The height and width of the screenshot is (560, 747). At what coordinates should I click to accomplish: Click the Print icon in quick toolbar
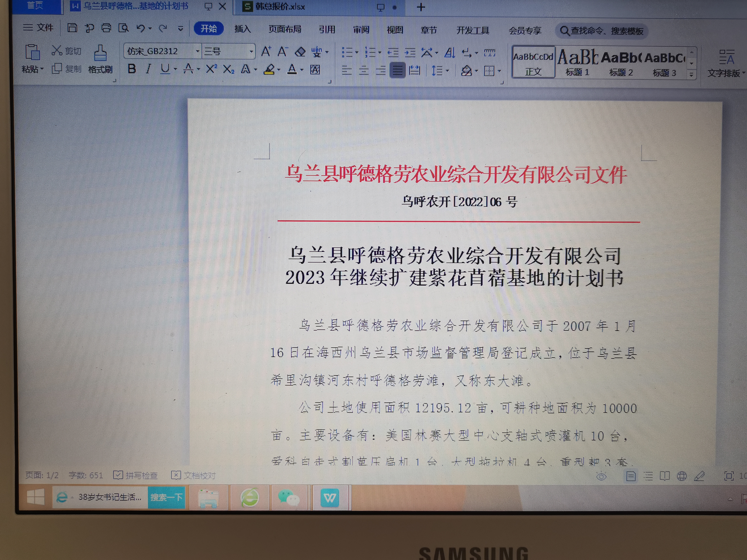[106, 28]
